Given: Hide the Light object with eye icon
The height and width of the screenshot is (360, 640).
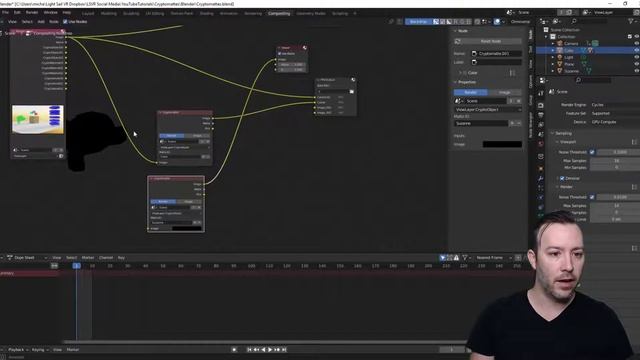Looking at the screenshot, I should [636, 57].
